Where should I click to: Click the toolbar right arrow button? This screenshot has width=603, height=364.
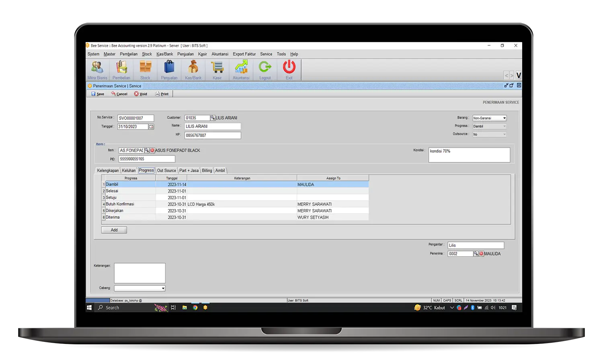coord(512,76)
